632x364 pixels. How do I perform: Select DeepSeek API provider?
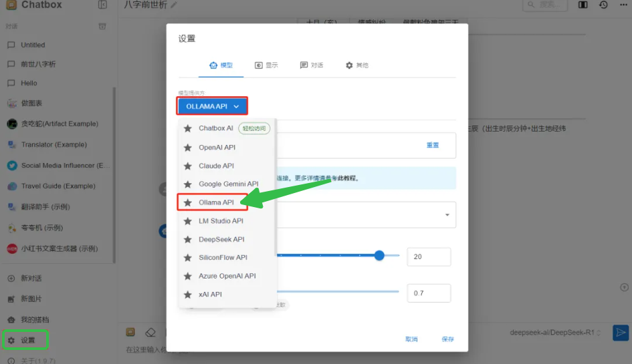tap(227, 240)
